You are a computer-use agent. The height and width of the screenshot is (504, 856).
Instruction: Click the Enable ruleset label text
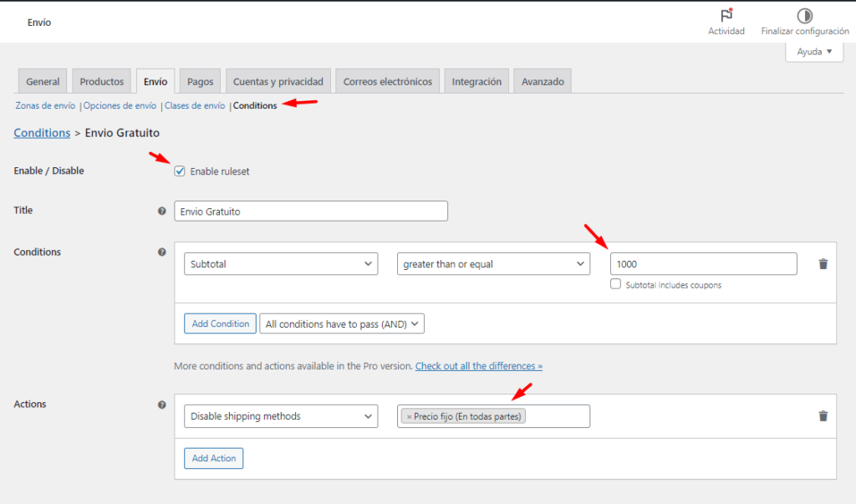click(220, 171)
